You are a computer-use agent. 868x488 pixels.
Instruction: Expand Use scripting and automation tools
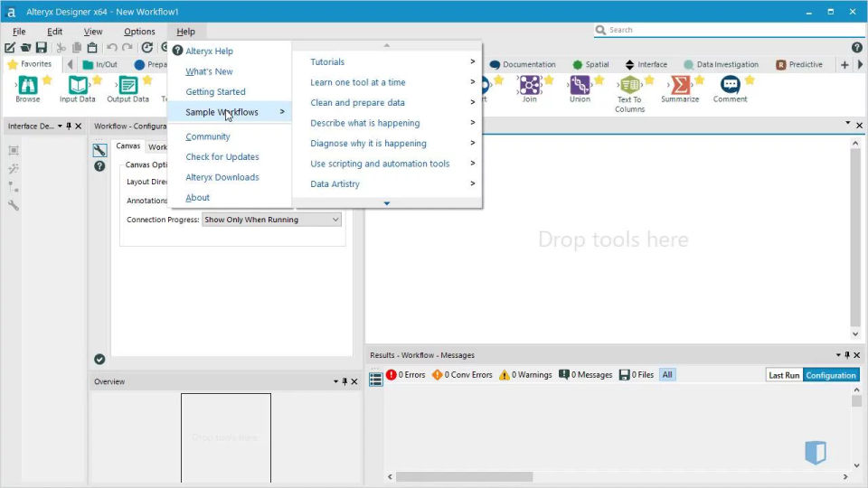pyautogui.click(x=388, y=164)
